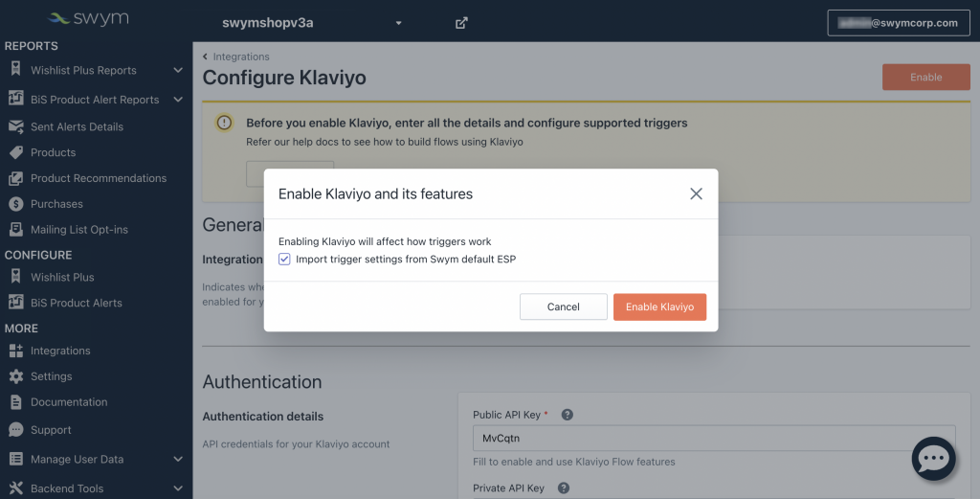Expand BiS Product Alert Reports chevron
The height and width of the screenshot is (499, 980).
click(178, 100)
